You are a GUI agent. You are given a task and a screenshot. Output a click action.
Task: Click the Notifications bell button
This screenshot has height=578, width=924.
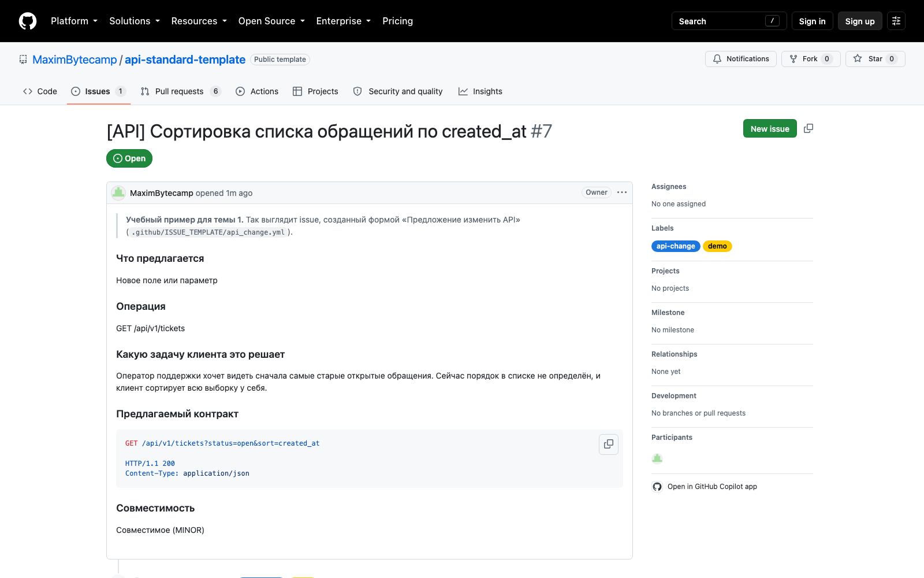[x=741, y=59]
